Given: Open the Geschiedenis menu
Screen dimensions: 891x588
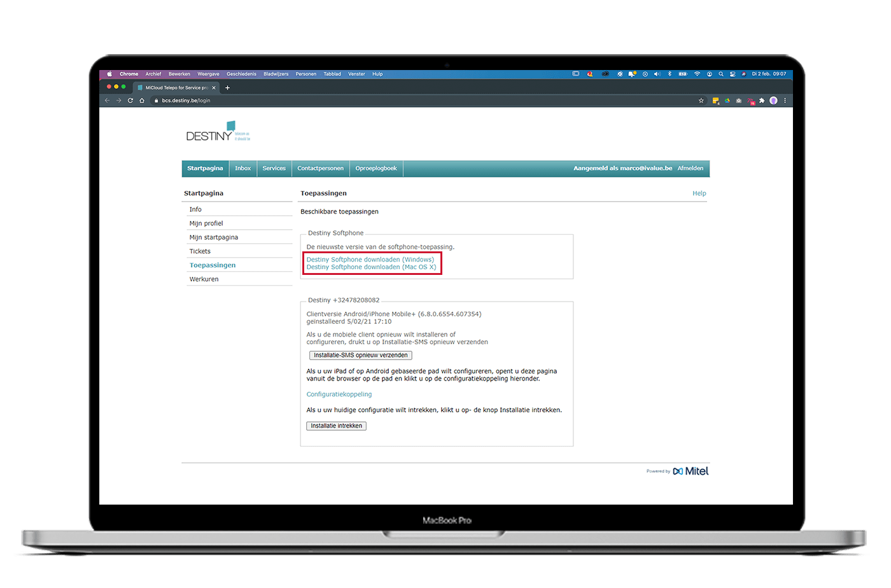Looking at the screenshot, I should tap(241, 74).
